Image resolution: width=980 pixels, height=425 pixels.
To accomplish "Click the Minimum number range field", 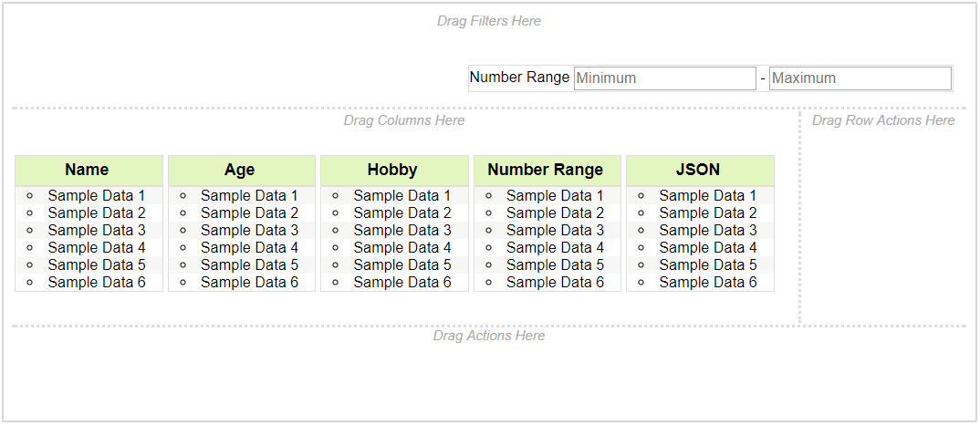I will coord(664,78).
